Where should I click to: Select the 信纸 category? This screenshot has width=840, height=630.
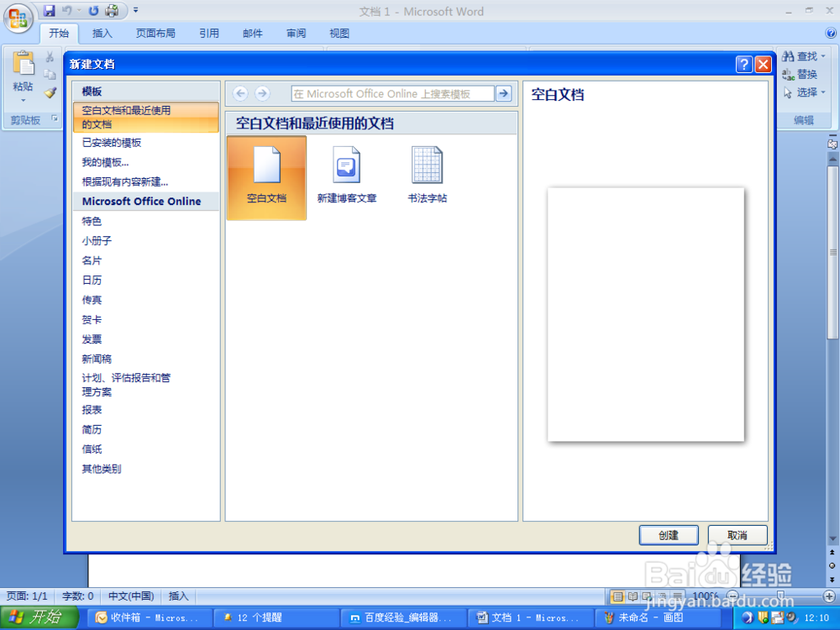[x=92, y=449]
